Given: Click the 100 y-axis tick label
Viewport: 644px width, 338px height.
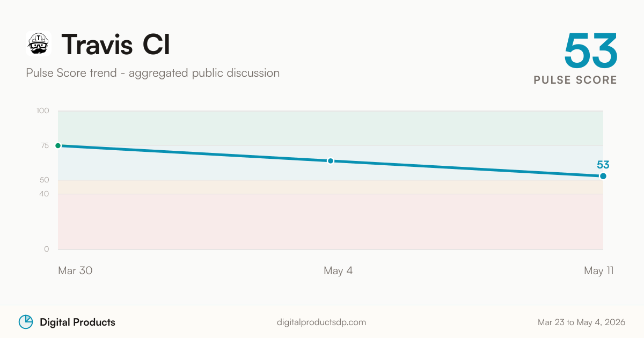Looking at the screenshot, I should click(x=43, y=111).
